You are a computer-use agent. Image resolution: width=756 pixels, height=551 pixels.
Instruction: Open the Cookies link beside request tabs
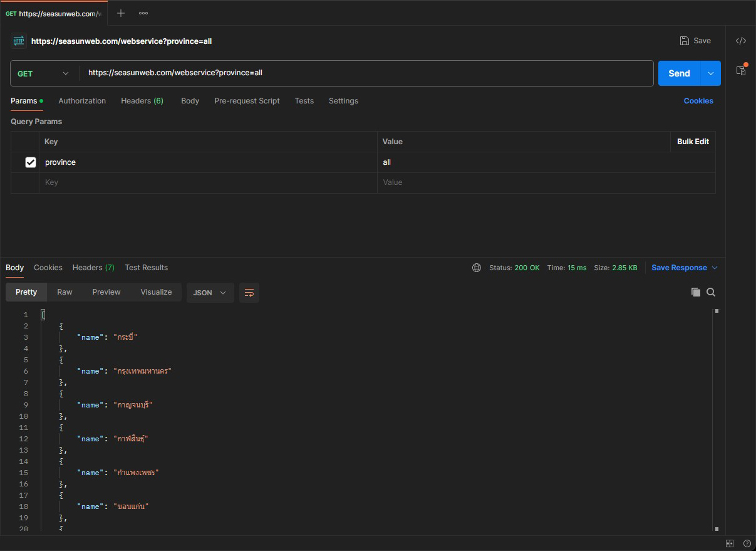(698, 101)
